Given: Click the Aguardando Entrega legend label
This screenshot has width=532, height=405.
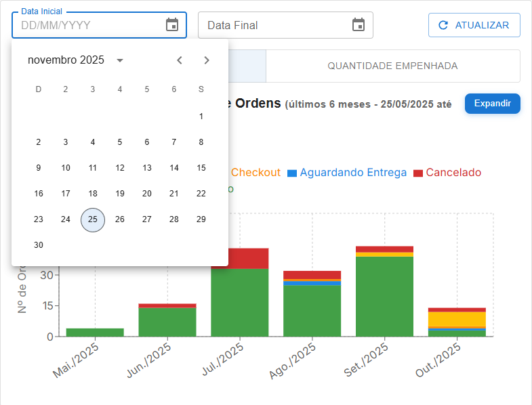Looking at the screenshot, I should point(353,172).
